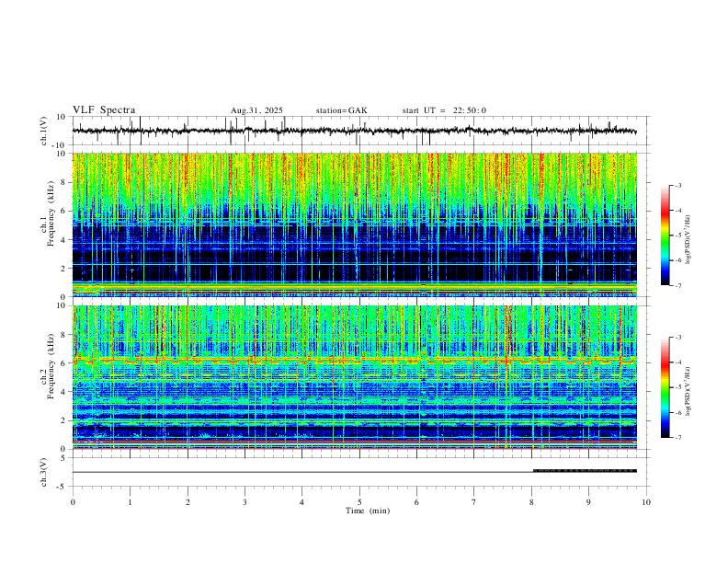Click the ch.1 spectrogram panel
Viewport: 728px width, 563px height.
355,224
